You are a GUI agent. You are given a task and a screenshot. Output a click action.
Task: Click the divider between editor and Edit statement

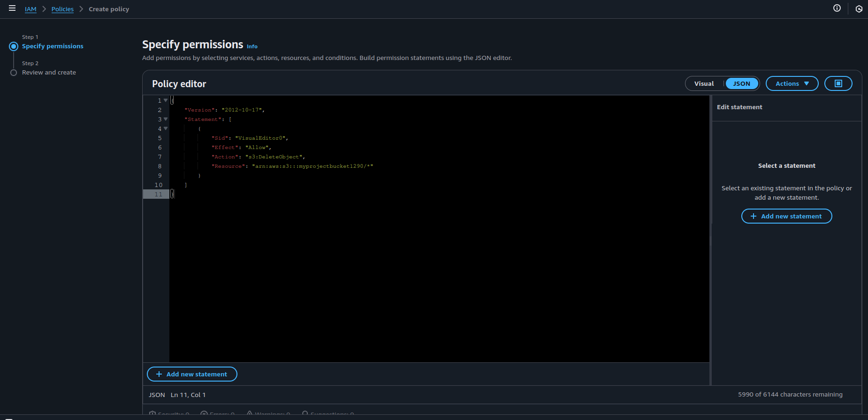tap(711, 240)
